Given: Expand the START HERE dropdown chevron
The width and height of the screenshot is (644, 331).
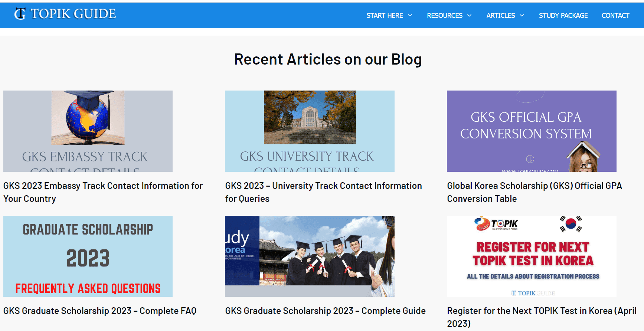Looking at the screenshot, I should (x=410, y=16).
